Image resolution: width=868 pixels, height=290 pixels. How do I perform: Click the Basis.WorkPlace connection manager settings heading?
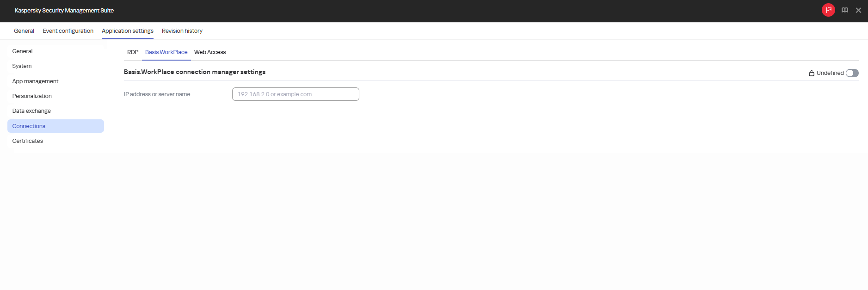[x=195, y=72]
